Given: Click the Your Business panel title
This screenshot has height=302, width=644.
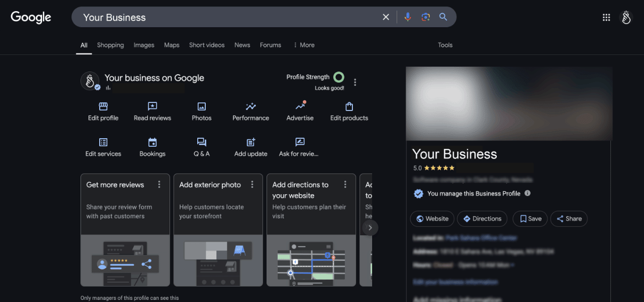Looking at the screenshot, I should tap(455, 154).
